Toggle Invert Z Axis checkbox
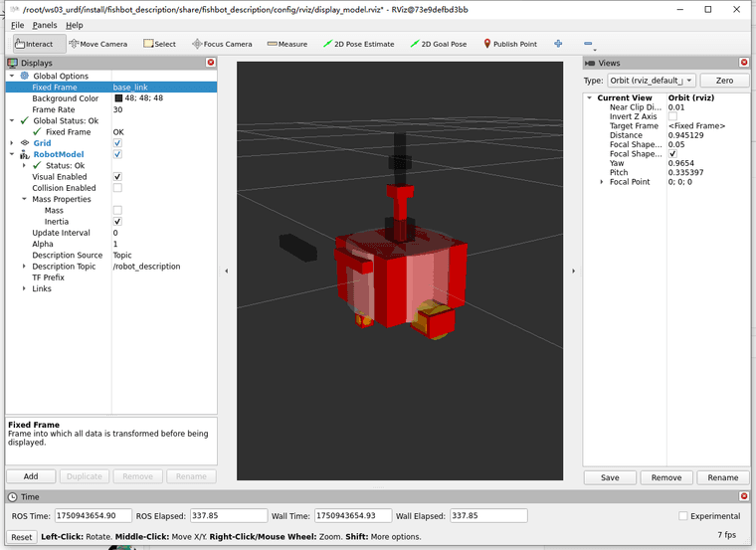This screenshot has height=550, width=756. point(672,116)
